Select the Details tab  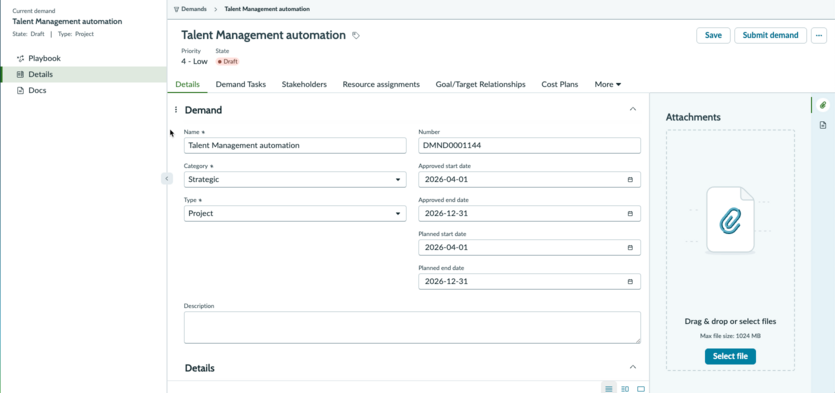point(187,84)
